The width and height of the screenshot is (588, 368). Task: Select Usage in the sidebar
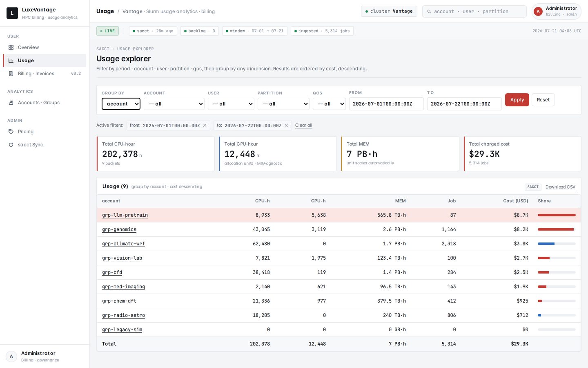(45, 61)
